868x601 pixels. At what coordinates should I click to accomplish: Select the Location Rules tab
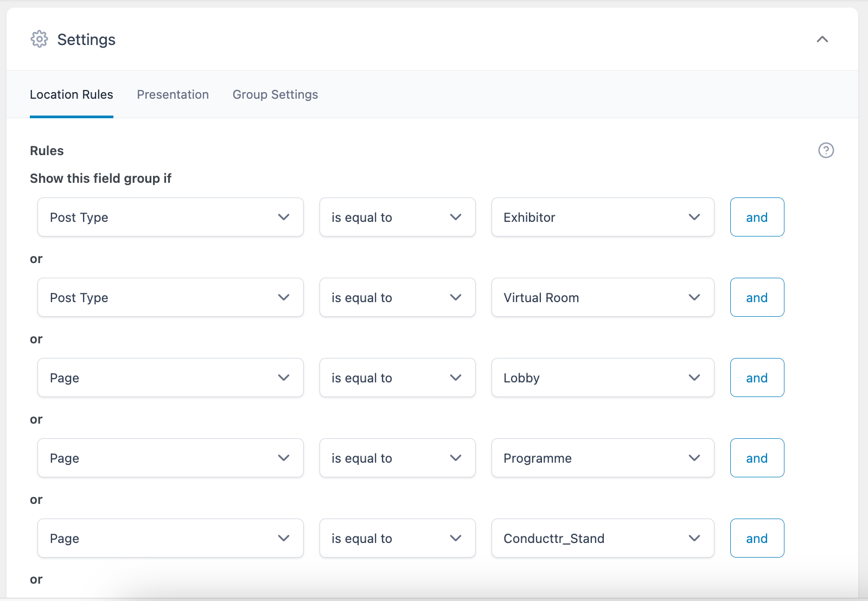coord(72,94)
